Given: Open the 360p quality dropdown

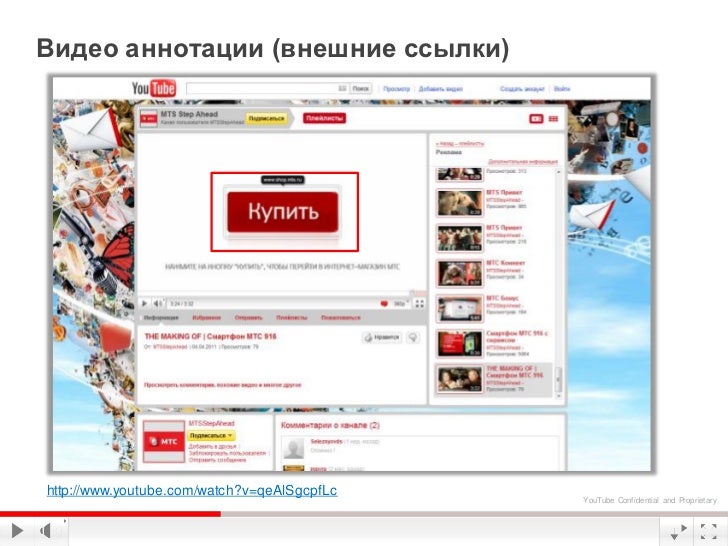Looking at the screenshot, I should [x=401, y=304].
